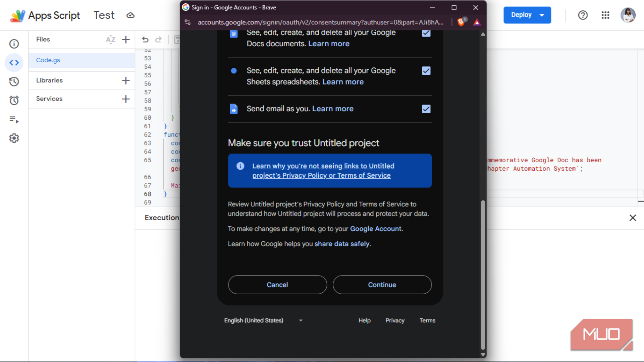
Task: Click the address bar URL field
Action: (321, 22)
